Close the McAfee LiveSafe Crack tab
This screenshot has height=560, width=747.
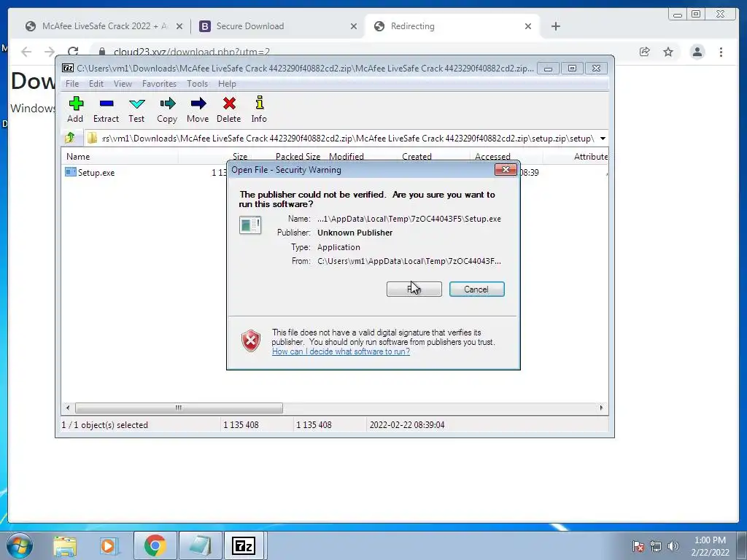point(179,26)
